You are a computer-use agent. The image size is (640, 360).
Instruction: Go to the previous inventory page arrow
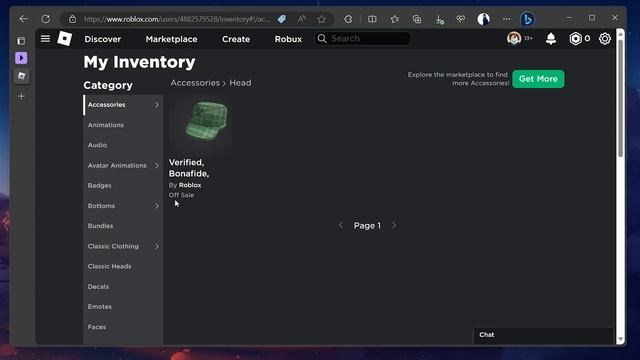click(x=341, y=225)
